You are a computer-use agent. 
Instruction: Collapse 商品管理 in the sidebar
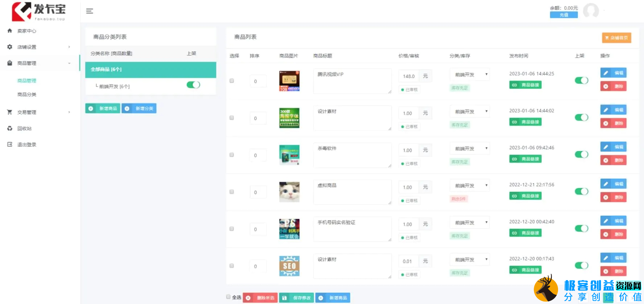pos(38,63)
